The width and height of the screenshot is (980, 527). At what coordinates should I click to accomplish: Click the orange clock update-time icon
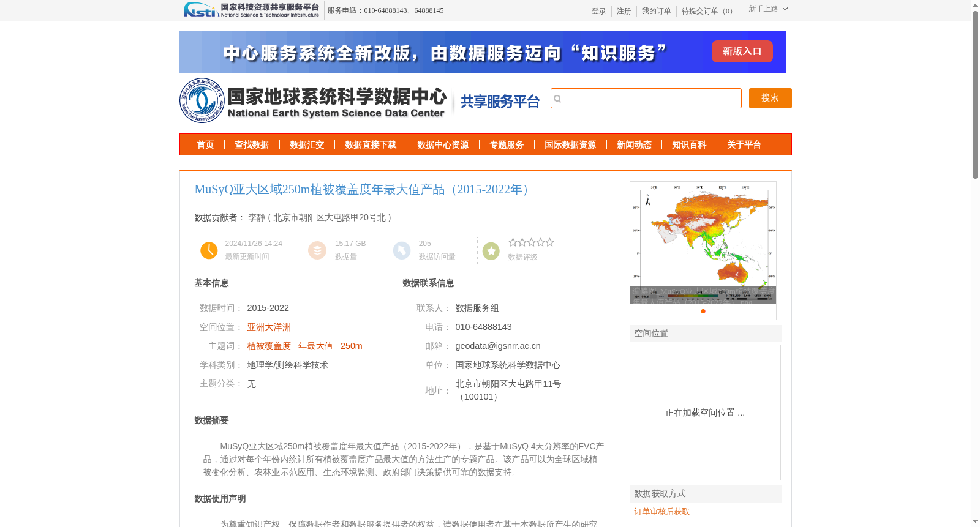pyautogui.click(x=209, y=250)
